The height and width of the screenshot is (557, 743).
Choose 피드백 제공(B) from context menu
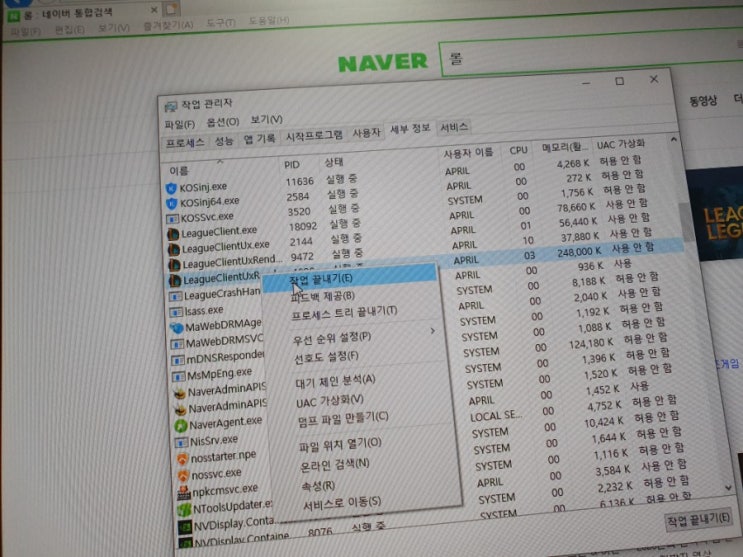point(323,297)
